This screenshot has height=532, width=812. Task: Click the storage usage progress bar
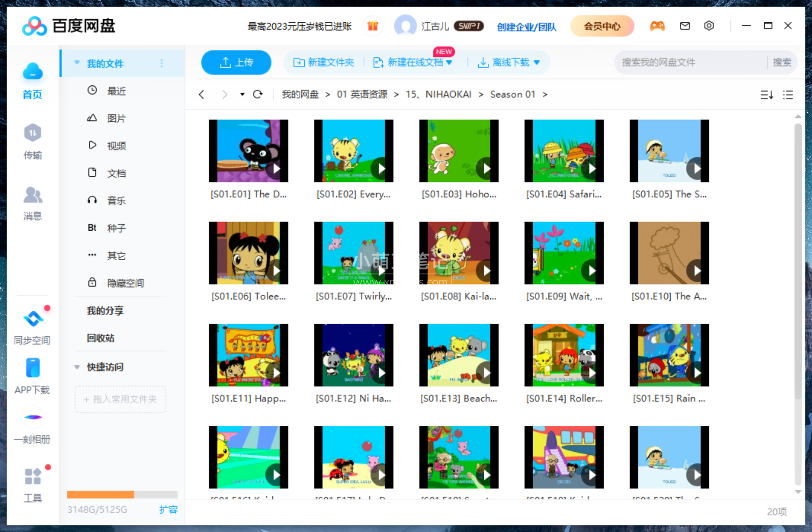(x=122, y=494)
